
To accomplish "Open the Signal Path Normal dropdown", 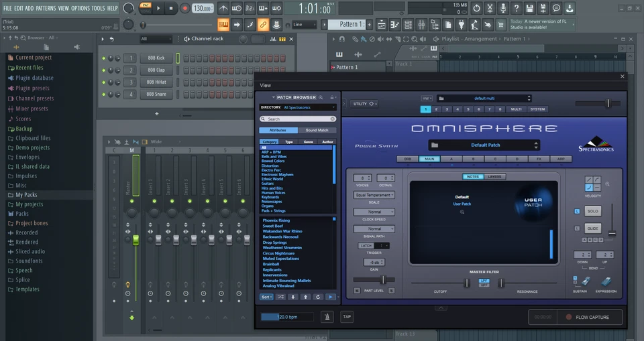I will point(374,228).
